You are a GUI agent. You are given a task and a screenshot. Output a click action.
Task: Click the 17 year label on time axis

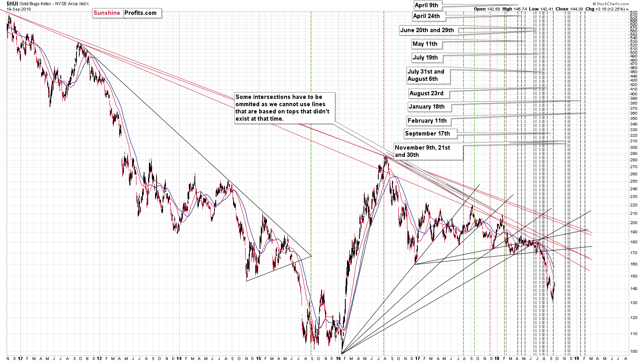click(x=417, y=358)
